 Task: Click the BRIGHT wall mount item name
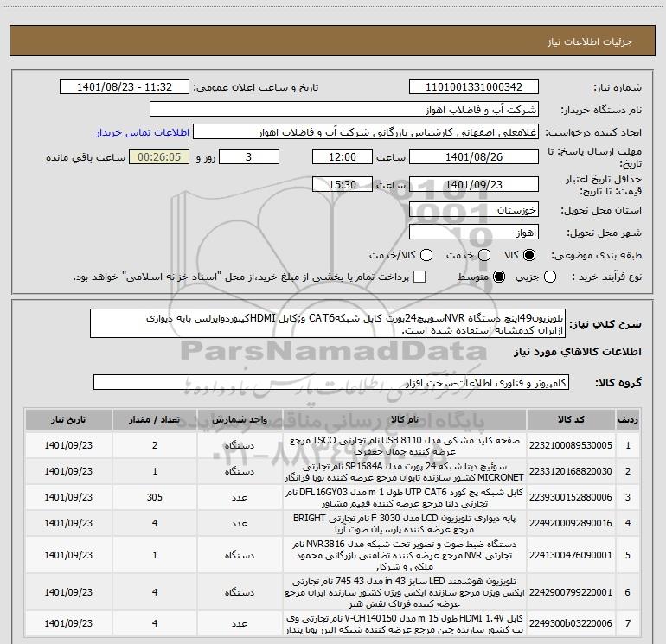pos(405,524)
